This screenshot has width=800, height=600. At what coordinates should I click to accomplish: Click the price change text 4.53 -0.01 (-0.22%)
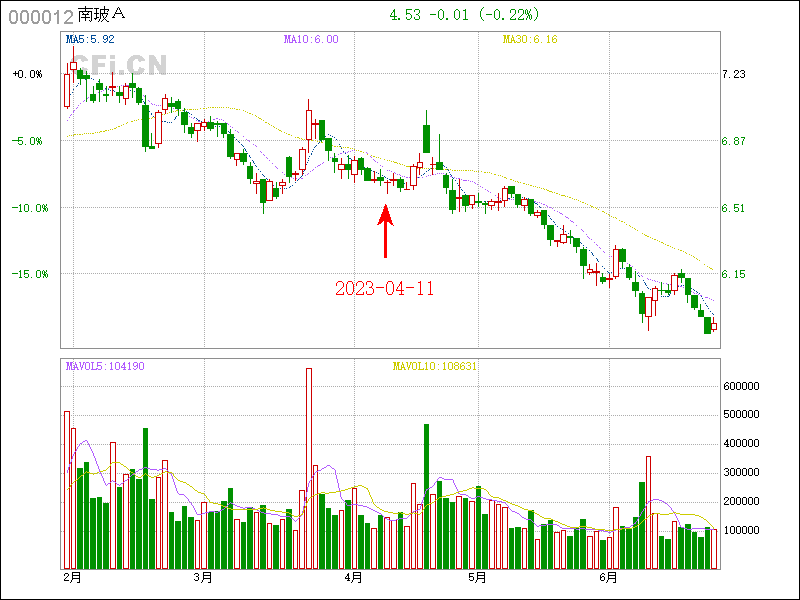tap(463, 15)
